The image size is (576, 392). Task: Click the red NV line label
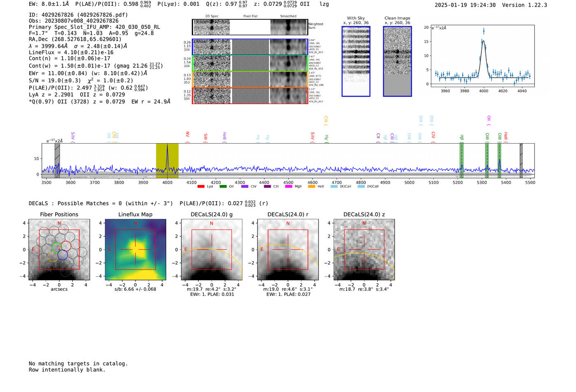188,137
